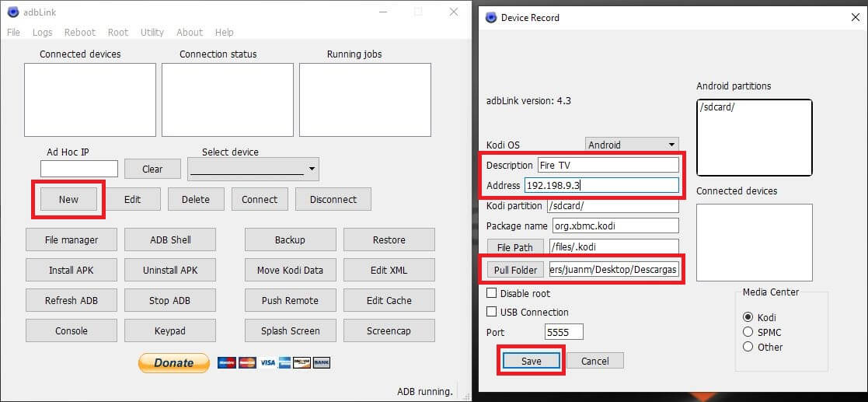Click the Edit device button

coord(132,199)
